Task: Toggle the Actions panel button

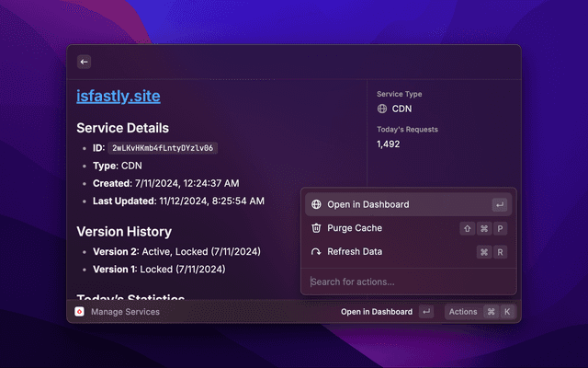Action: click(x=463, y=312)
